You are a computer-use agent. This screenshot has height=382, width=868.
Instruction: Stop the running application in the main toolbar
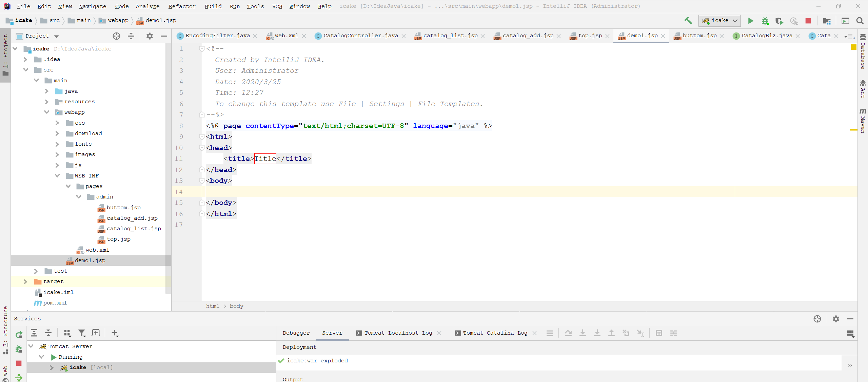click(808, 21)
